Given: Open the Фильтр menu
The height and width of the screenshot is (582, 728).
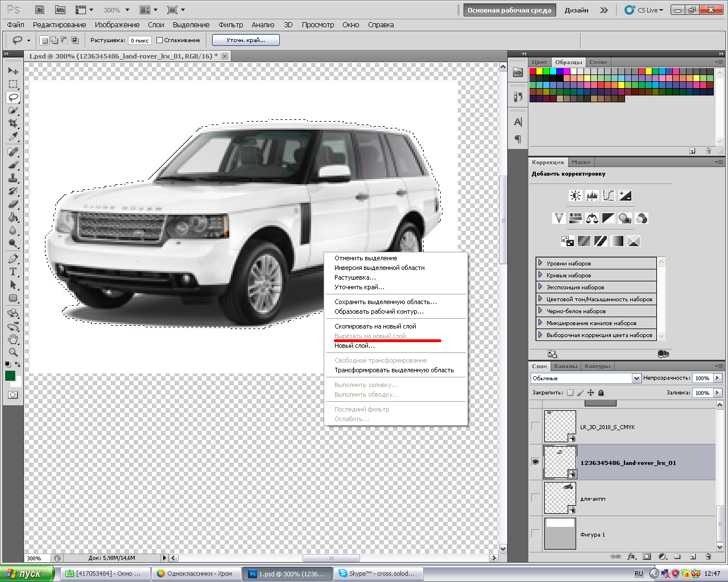Looking at the screenshot, I should tap(230, 25).
